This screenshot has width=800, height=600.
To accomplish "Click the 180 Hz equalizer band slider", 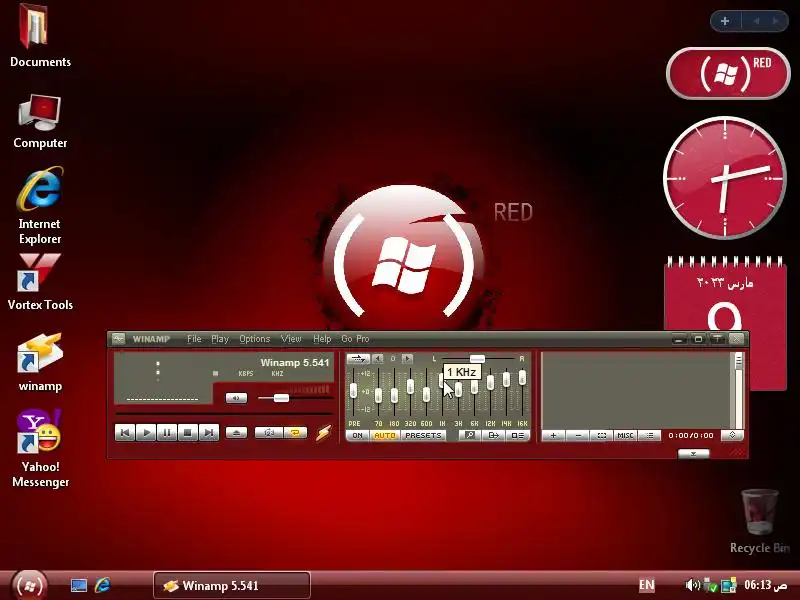I will pyautogui.click(x=394, y=395).
